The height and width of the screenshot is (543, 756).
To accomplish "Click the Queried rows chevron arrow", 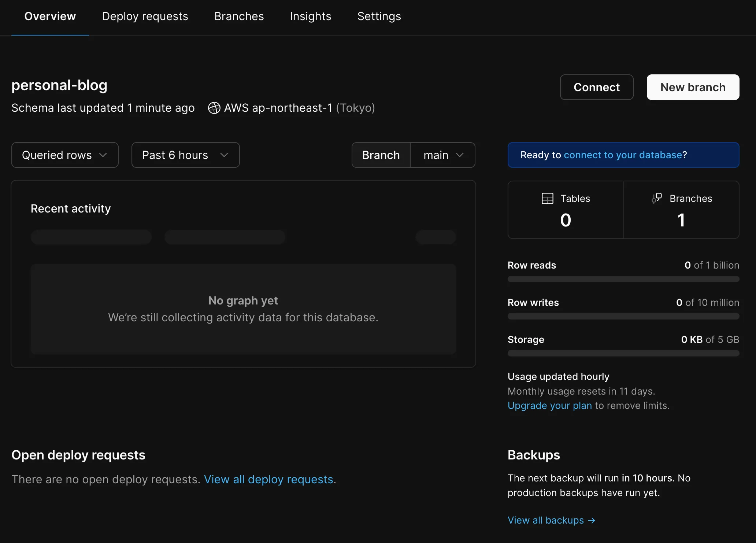I will click(103, 155).
